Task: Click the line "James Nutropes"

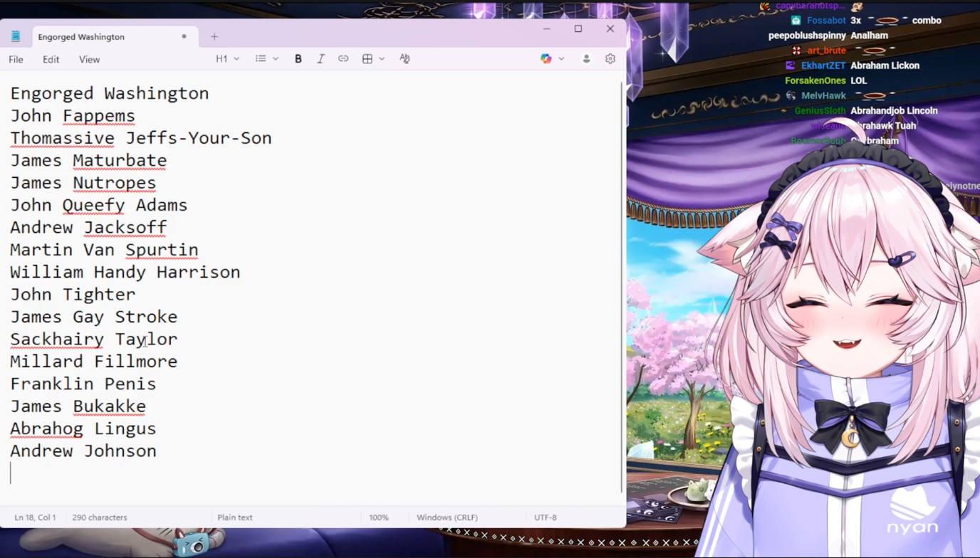Action: click(x=83, y=183)
